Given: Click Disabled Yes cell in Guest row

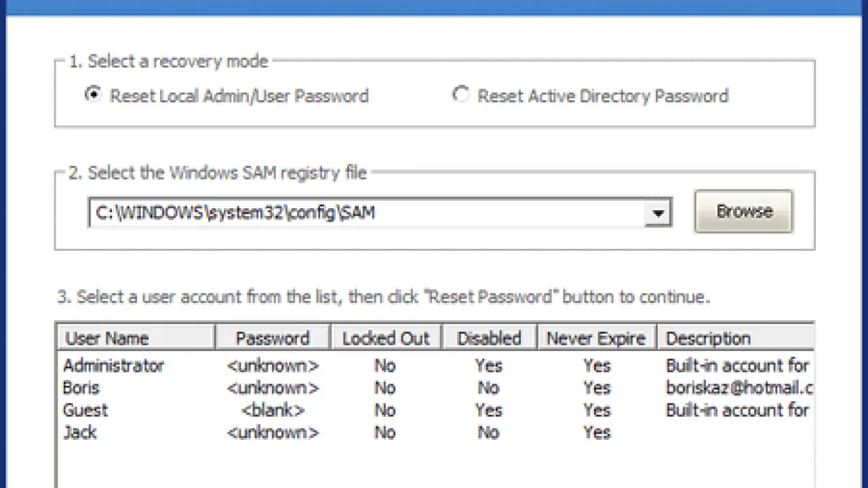Looking at the screenshot, I should 488,411.
